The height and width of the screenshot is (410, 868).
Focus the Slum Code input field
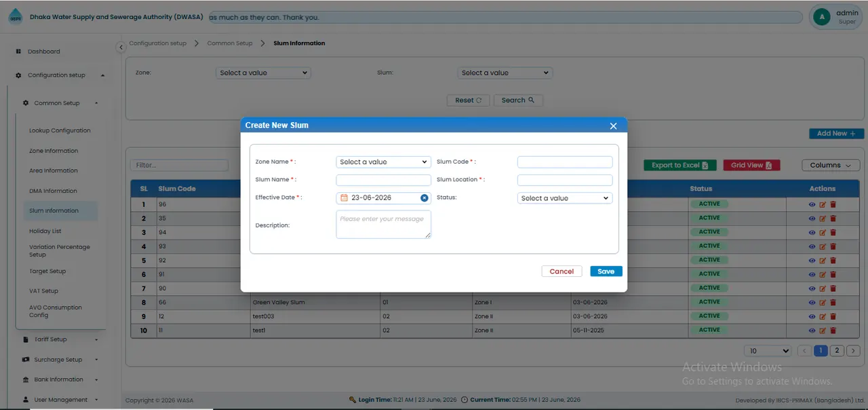pos(565,162)
